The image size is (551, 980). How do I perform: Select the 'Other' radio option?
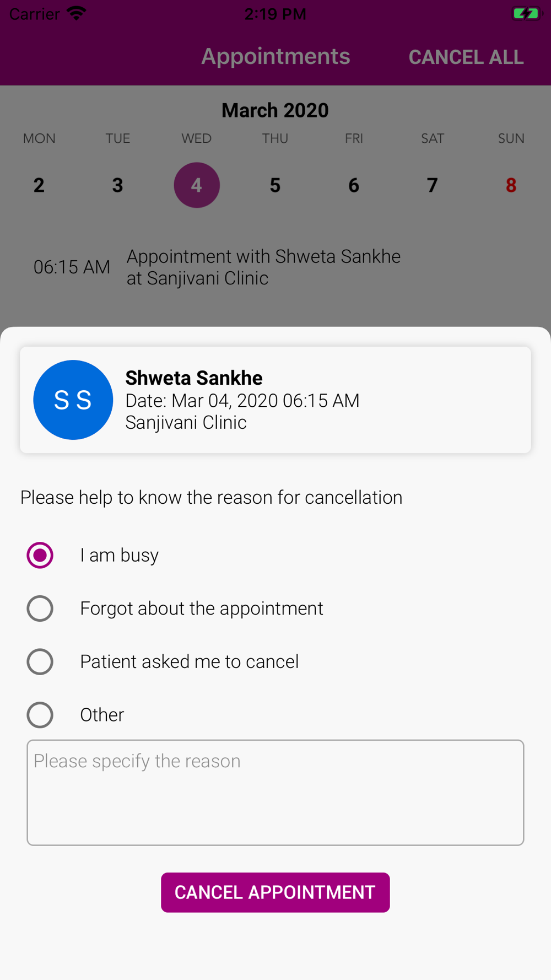(40, 715)
